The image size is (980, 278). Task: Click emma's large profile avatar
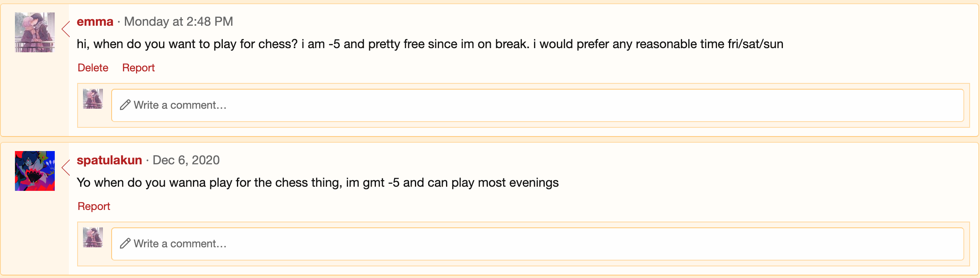coord(35,32)
